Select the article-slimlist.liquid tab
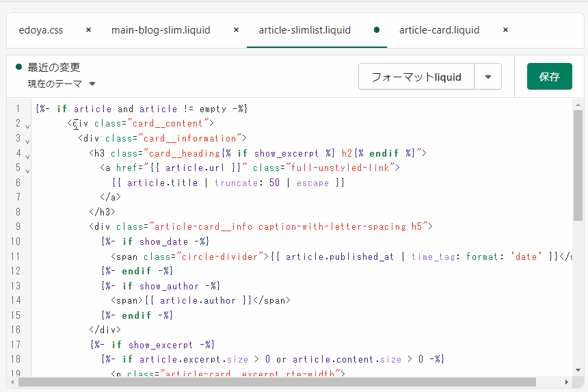 [304, 30]
